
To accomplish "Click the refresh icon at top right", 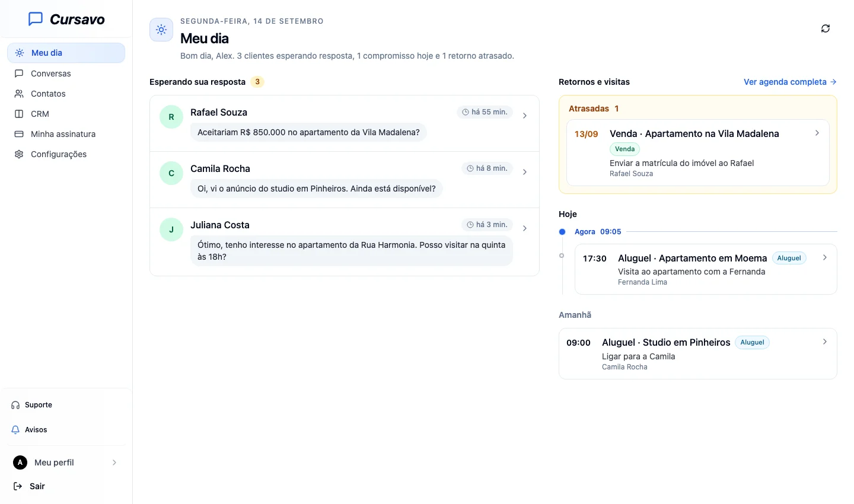I will click(825, 28).
